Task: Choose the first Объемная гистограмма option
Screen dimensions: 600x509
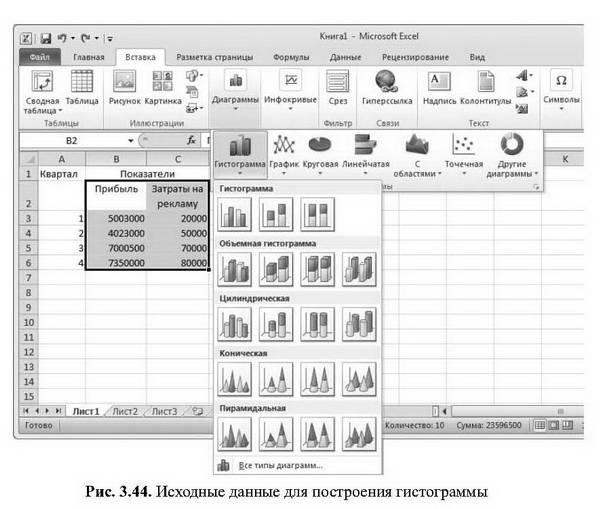Action: tap(236, 268)
